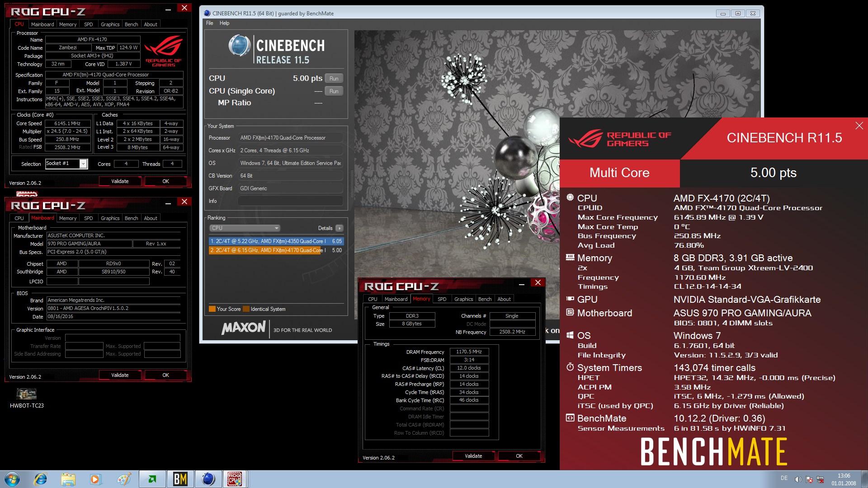Click the DE language indicator in the tray

click(x=784, y=478)
